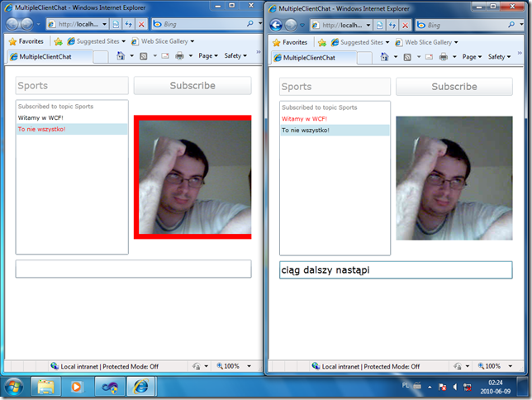Viewport: 532px width, 400px height.
Task: Open Safety menu in left window
Action: click(x=235, y=55)
